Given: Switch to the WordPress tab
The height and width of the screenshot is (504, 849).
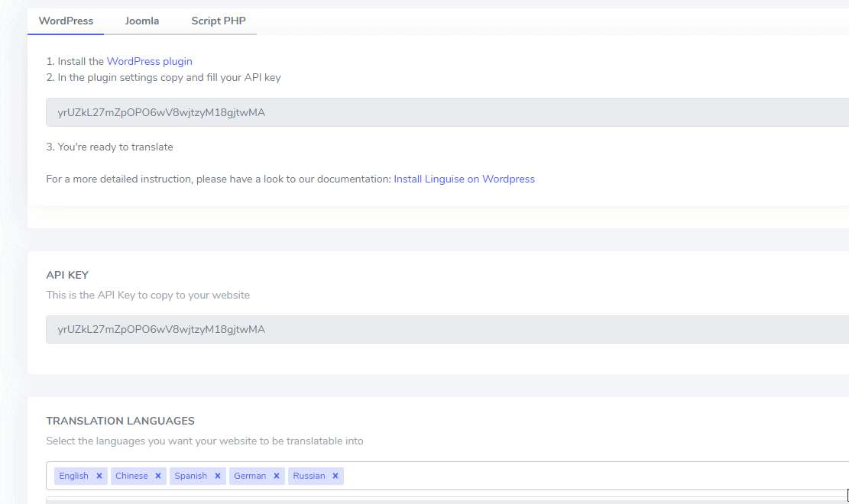Looking at the screenshot, I should 66,21.
